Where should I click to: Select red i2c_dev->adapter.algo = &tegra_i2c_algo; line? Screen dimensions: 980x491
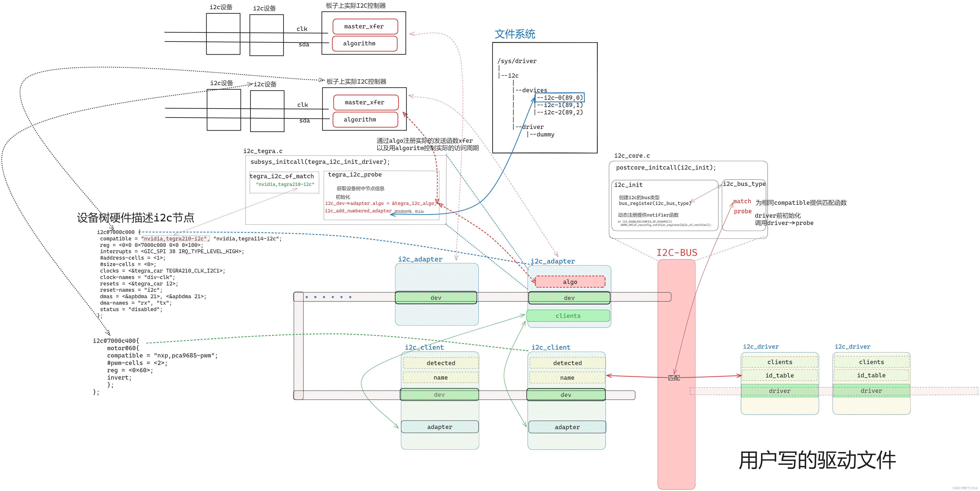[381, 203]
